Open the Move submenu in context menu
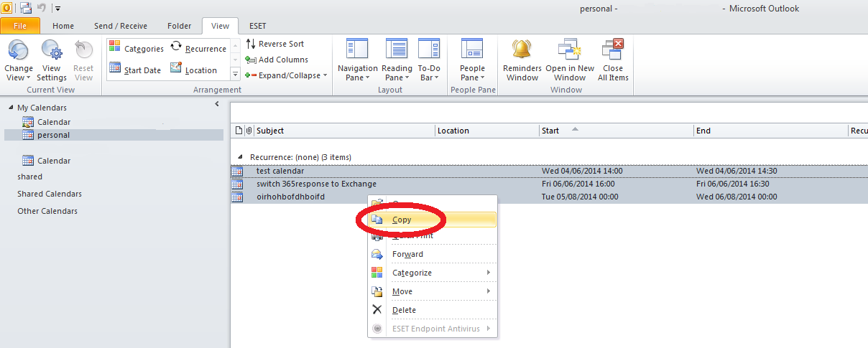This screenshot has height=348, width=868. tap(433, 291)
